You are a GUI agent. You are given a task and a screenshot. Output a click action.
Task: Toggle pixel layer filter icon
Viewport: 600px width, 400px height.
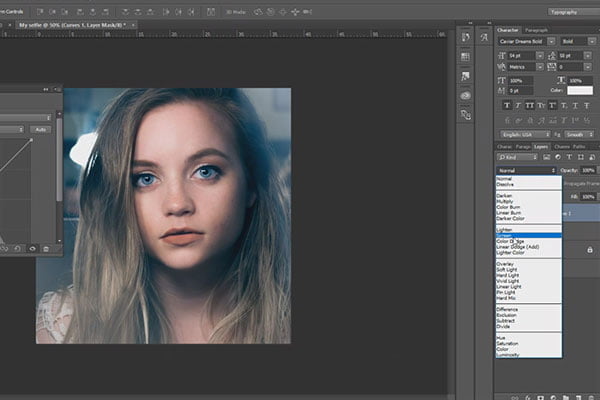pos(546,157)
